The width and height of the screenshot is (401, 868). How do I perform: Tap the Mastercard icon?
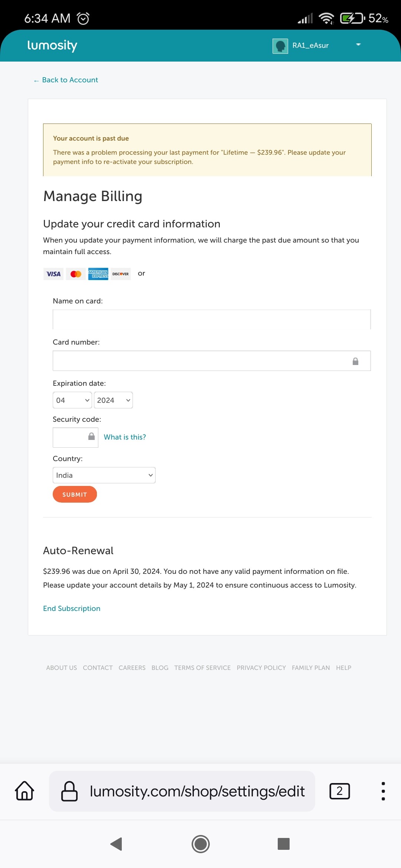tap(76, 274)
